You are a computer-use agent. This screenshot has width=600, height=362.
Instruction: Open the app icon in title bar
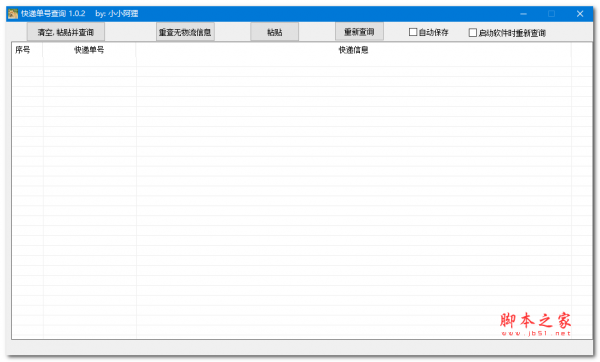pos(13,14)
